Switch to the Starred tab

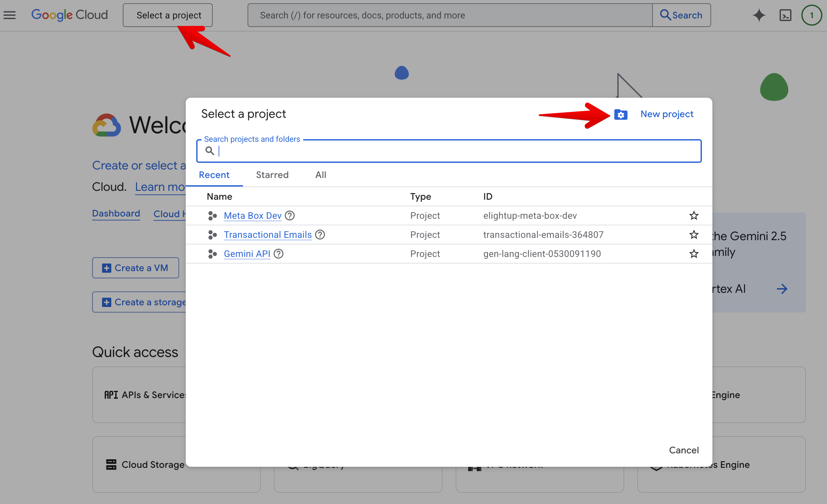(272, 175)
